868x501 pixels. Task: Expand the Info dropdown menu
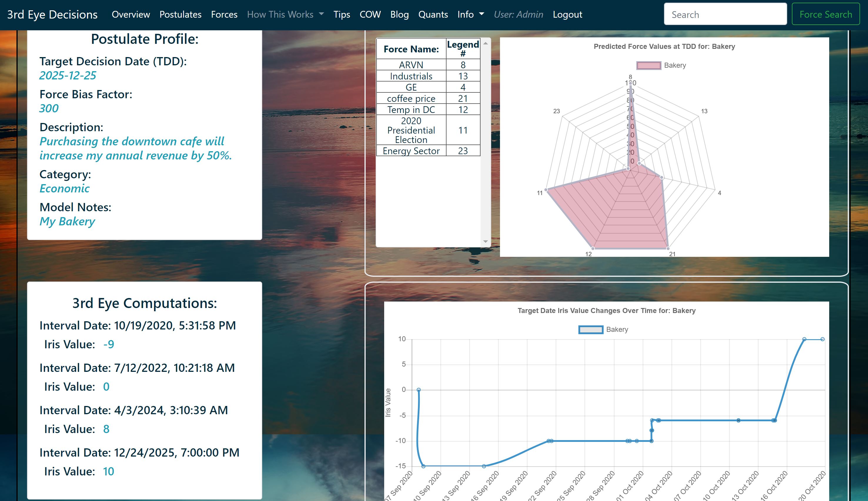(x=470, y=14)
